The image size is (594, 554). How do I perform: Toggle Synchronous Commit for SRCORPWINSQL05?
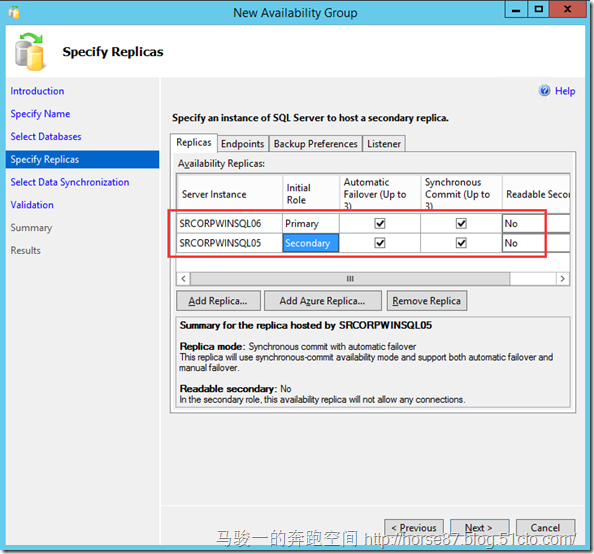[461, 243]
